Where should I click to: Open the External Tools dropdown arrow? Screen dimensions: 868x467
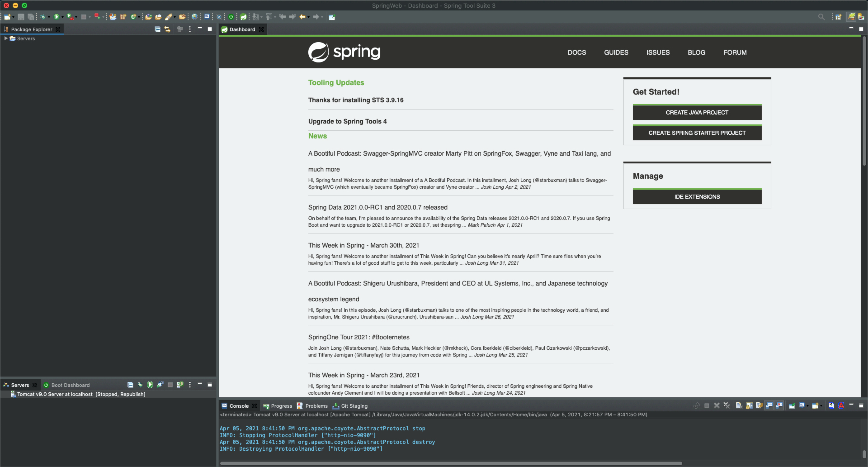[76, 17]
